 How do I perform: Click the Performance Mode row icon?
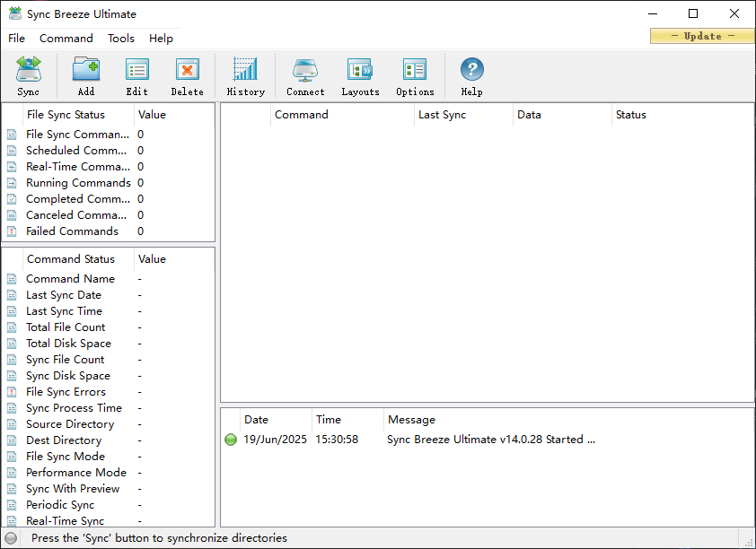click(12, 473)
